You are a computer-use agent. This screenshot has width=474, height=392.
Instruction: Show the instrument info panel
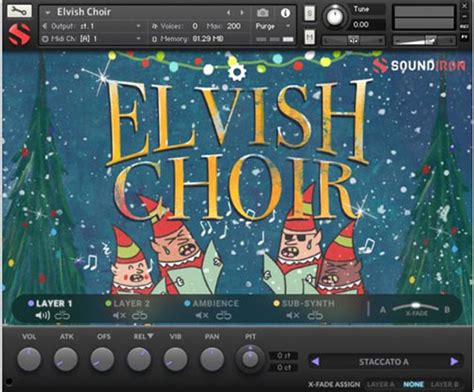(x=285, y=13)
